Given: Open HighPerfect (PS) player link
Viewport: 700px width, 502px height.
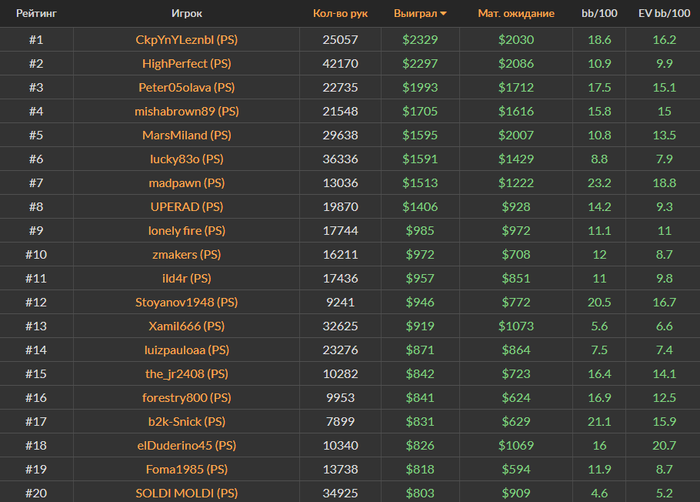Looking at the screenshot, I should pos(187,63).
